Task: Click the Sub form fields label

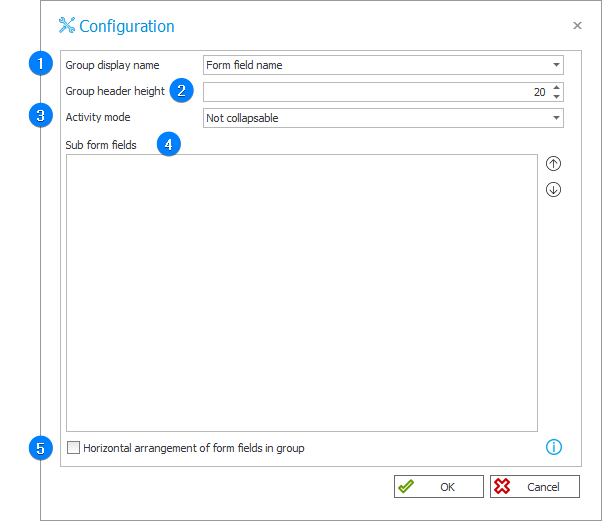Action: (x=101, y=145)
